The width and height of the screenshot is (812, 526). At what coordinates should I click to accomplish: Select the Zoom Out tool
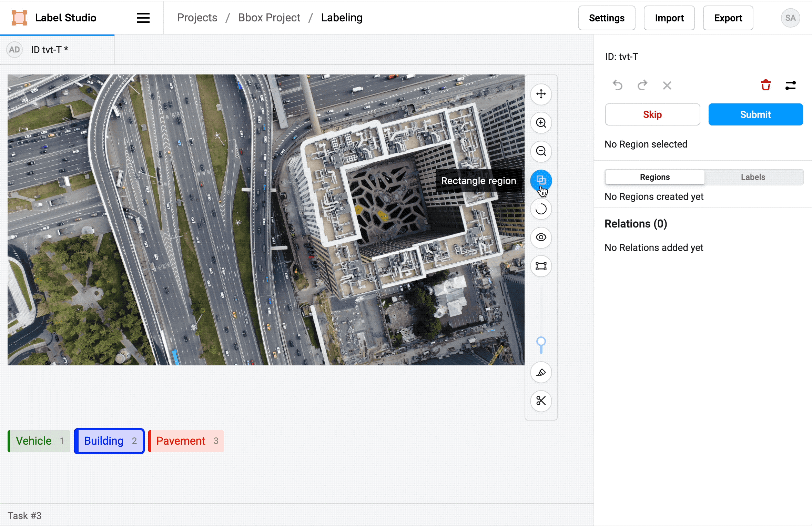point(541,152)
